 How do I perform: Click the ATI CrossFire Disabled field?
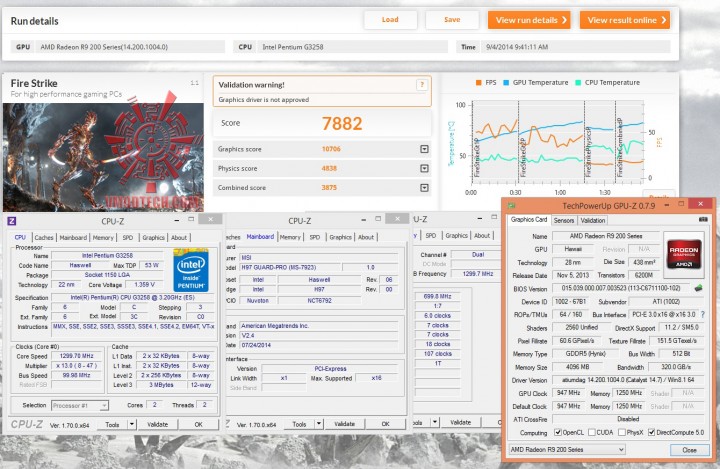628,419
